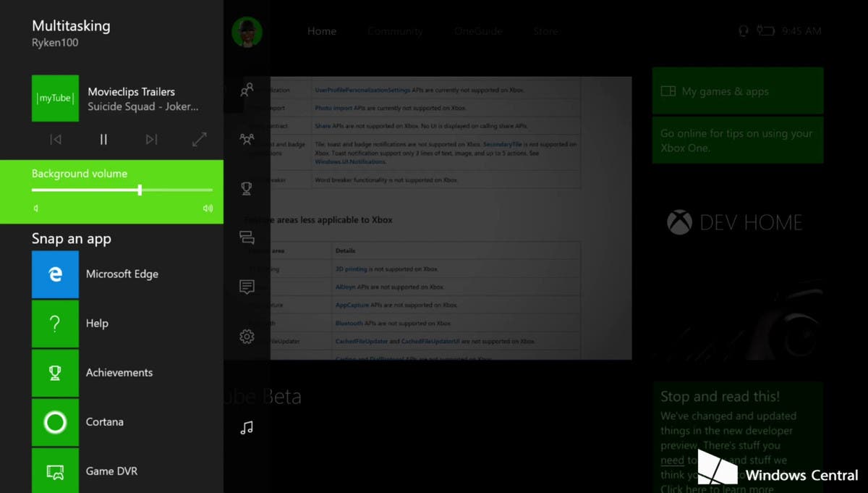Open the 3D printing link in document

pos(352,269)
